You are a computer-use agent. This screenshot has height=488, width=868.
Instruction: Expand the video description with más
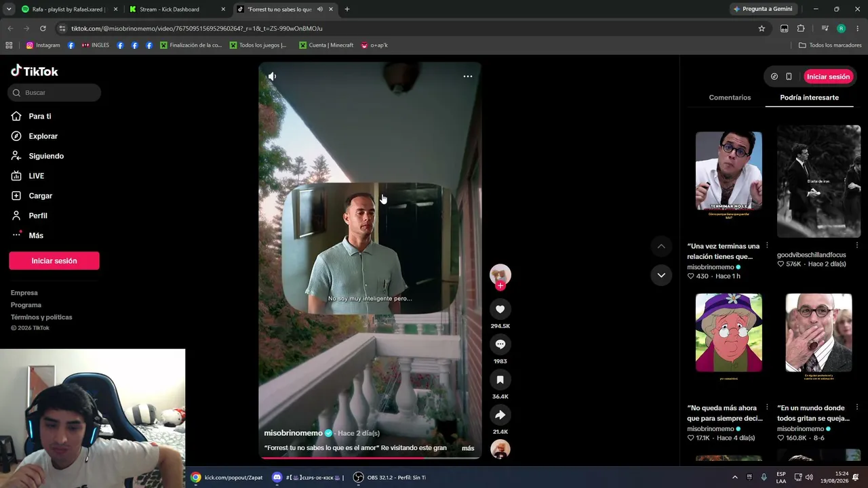pos(468,448)
